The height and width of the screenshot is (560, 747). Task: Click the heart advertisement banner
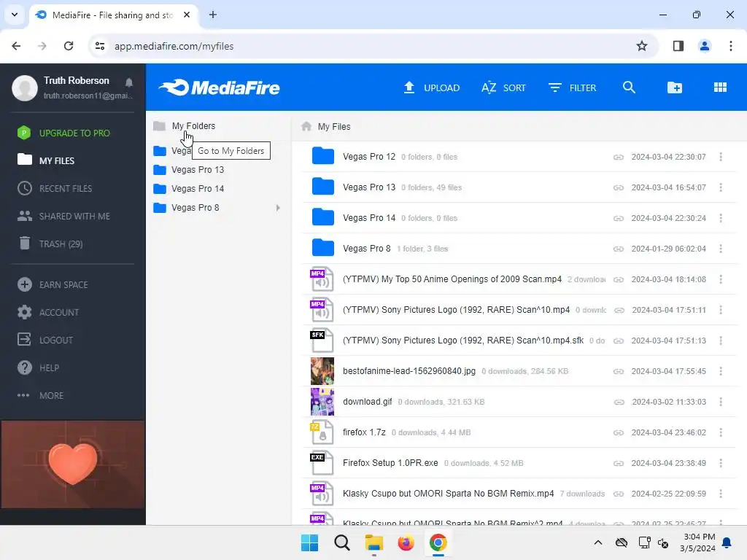[73, 464]
